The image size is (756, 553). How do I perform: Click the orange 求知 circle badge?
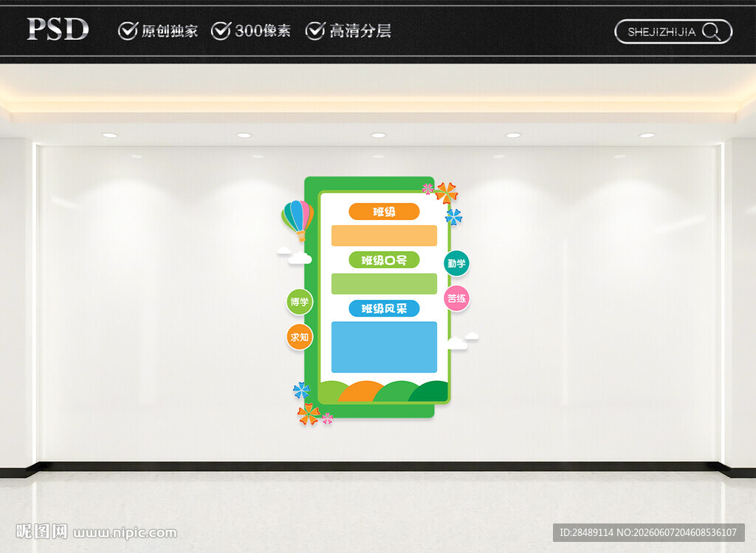[300, 337]
